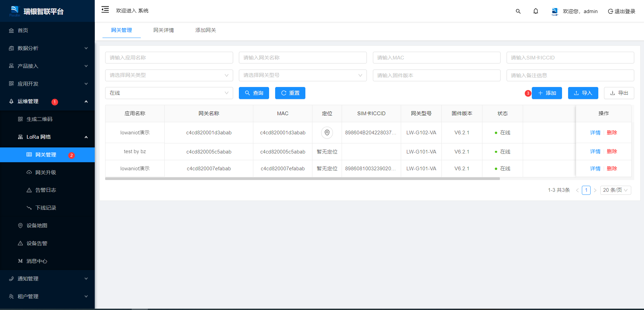This screenshot has height=310, width=644.
Task: Expand the 产品接入 menu chevron
Action: pos(86,66)
